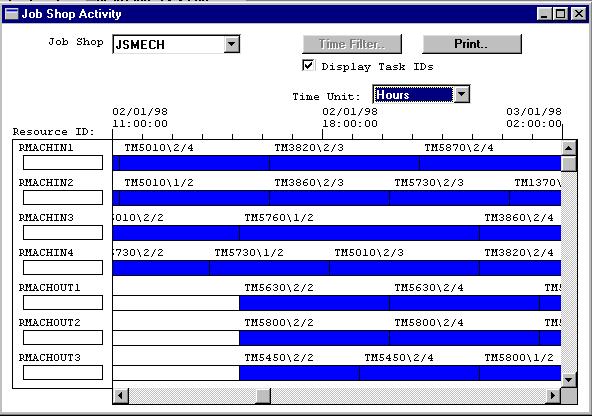The height and width of the screenshot is (416, 592).
Task: Select the TM5630\2/4 task bar
Action: click(464, 303)
